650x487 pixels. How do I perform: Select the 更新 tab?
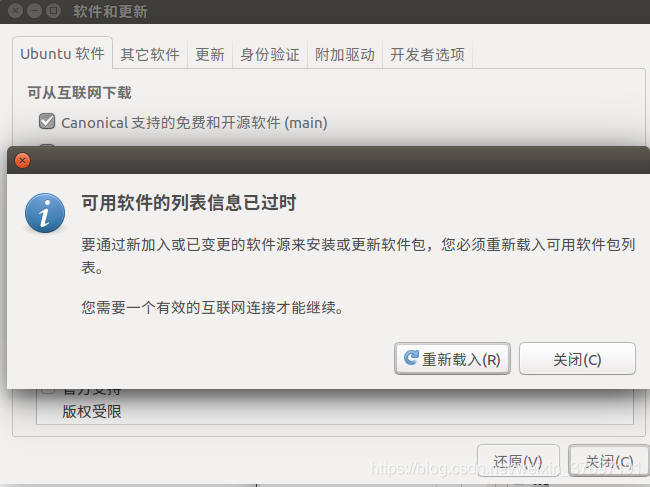coord(210,55)
